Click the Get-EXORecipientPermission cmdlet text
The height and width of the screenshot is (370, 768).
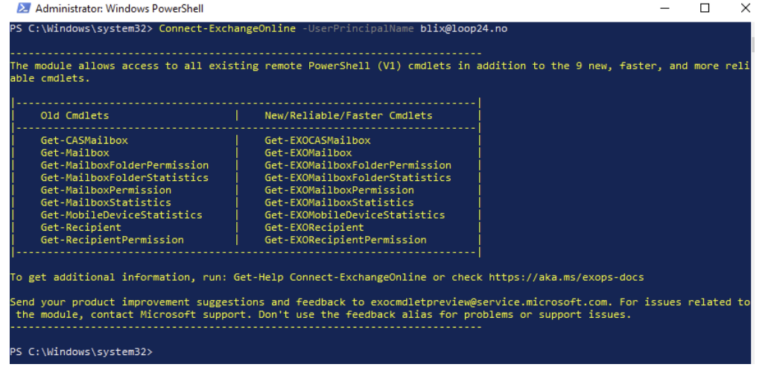tap(345, 240)
